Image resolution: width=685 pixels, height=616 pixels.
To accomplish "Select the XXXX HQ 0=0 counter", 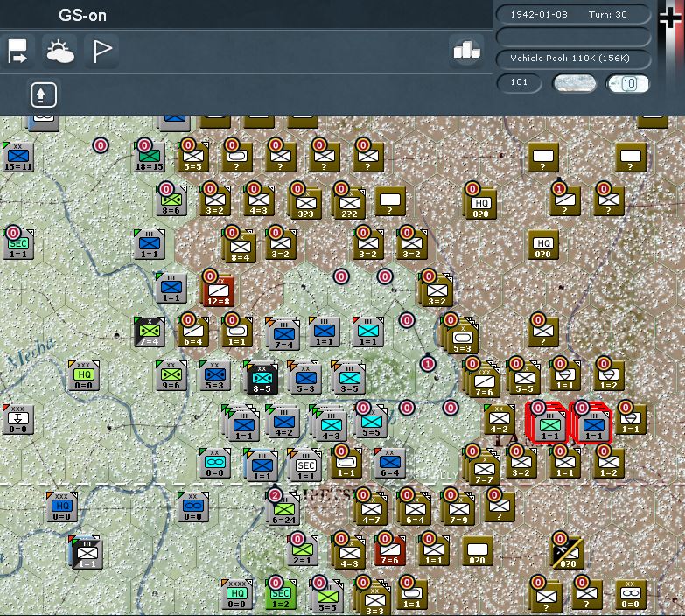I will (x=237, y=594).
